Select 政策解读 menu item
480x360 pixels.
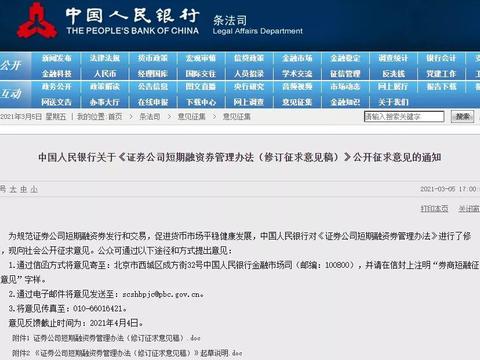coord(105,87)
